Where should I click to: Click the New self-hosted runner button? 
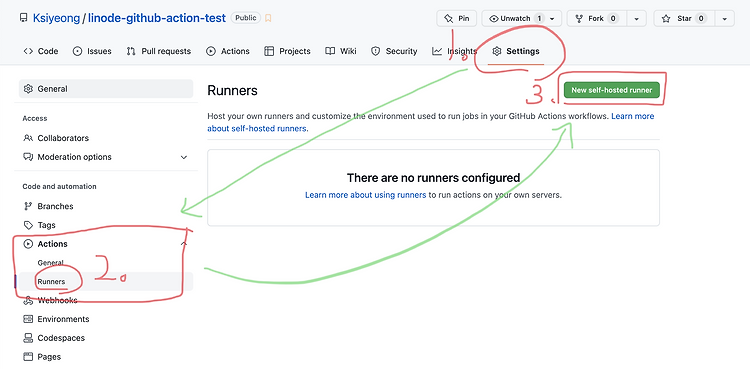click(611, 90)
